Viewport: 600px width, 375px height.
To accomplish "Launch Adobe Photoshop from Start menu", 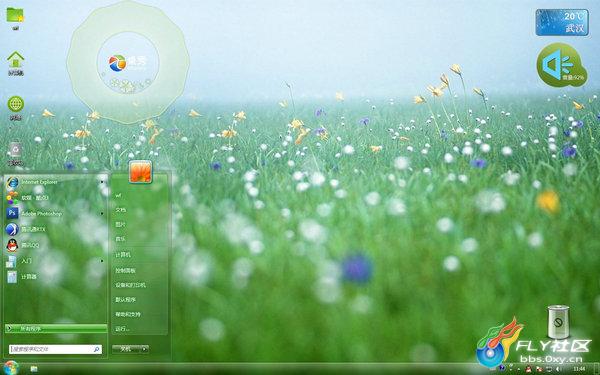I will tap(54, 214).
